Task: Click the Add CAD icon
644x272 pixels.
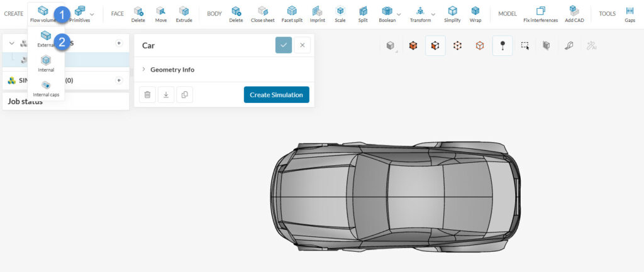Action: tap(574, 13)
